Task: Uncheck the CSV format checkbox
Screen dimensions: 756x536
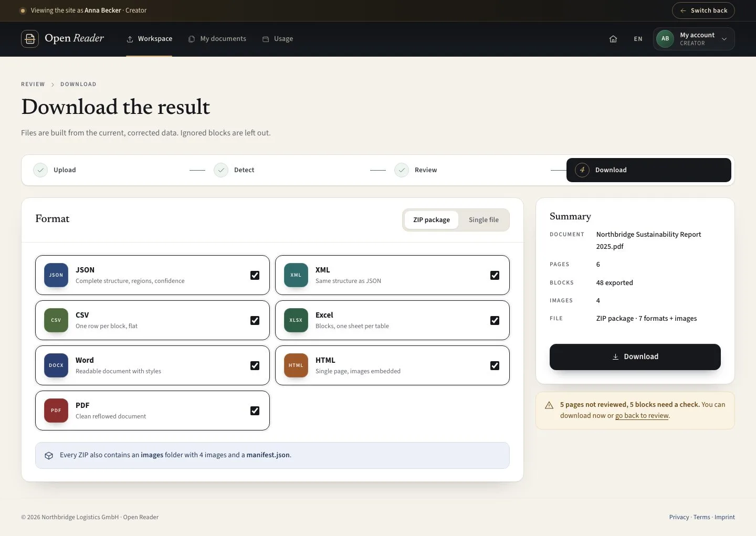Action: [x=255, y=320]
